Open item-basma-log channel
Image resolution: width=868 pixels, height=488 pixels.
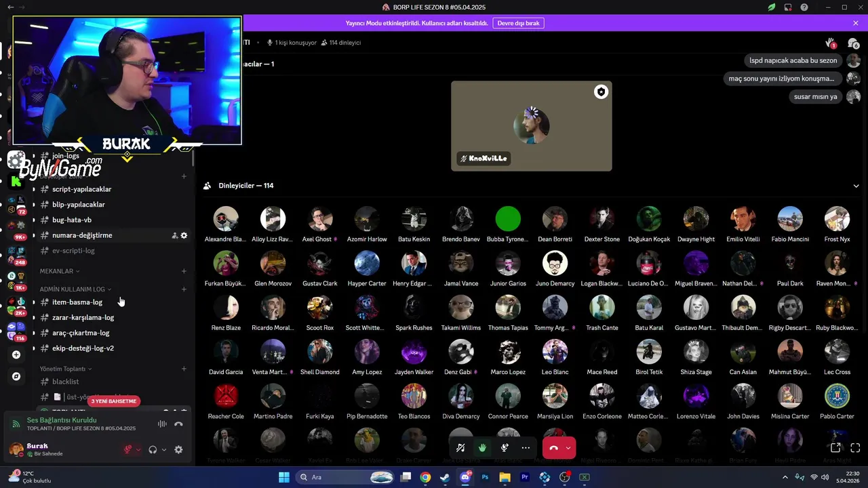pos(77,302)
